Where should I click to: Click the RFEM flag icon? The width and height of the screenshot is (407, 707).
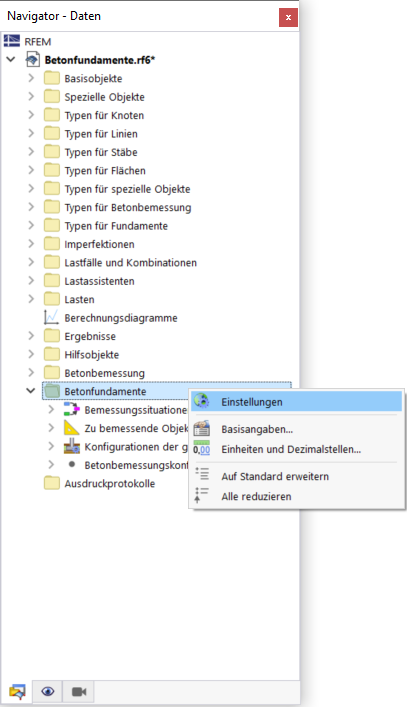tap(12, 41)
